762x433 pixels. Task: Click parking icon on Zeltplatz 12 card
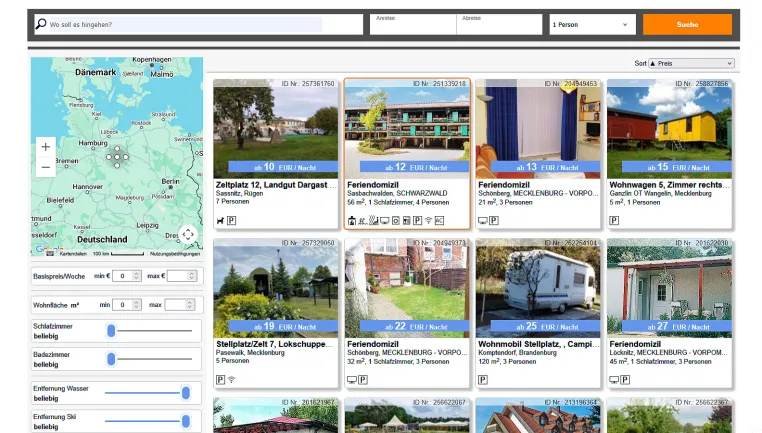click(x=231, y=221)
